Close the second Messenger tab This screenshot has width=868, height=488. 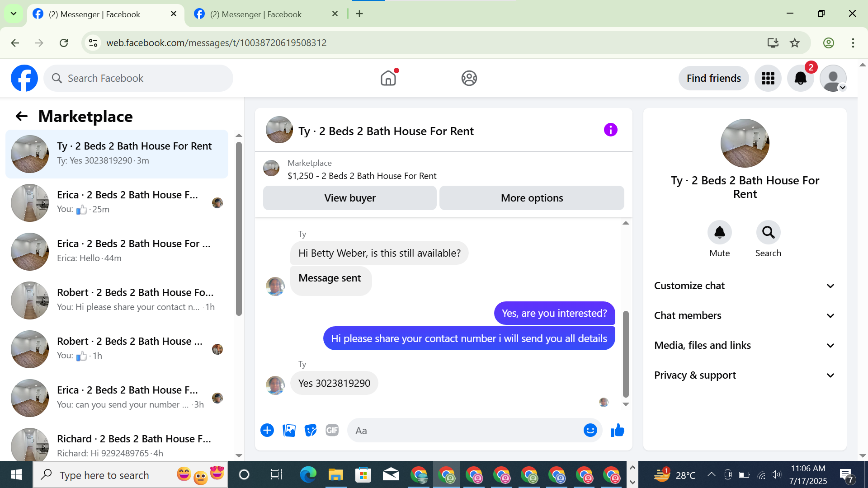[335, 14]
